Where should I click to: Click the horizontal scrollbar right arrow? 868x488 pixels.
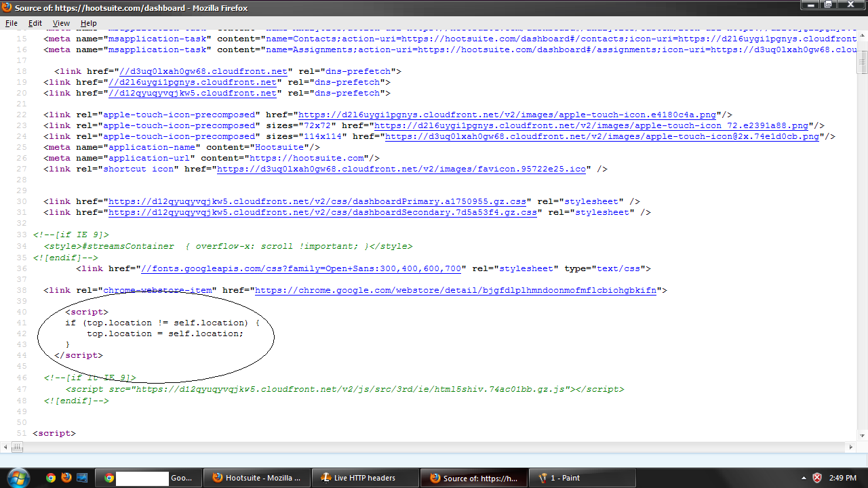[x=850, y=447]
